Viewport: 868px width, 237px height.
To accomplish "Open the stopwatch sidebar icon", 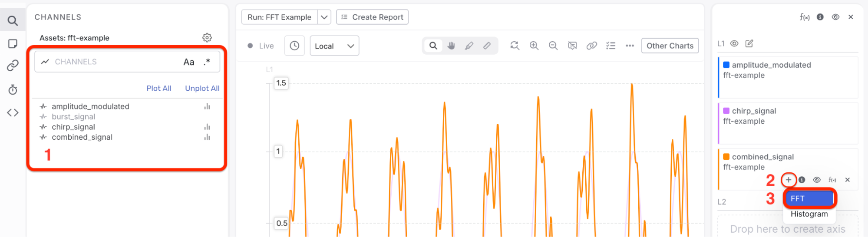I will pos(13,89).
